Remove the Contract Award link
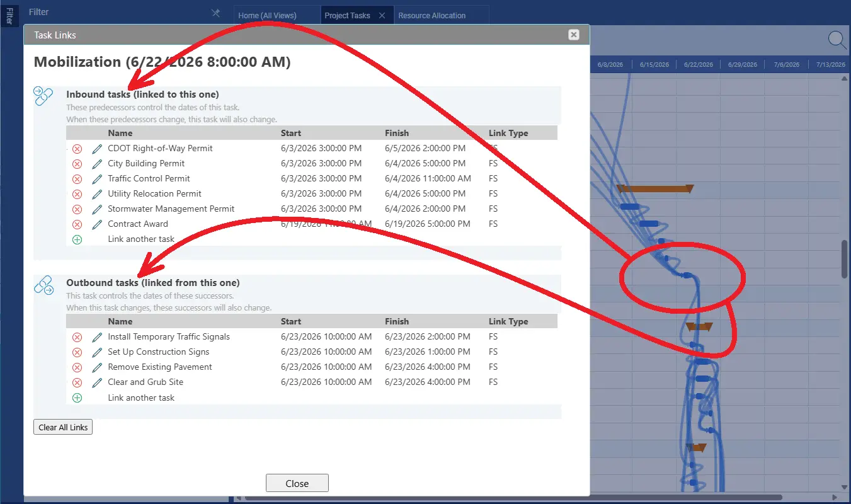851x504 pixels. coord(77,225)
